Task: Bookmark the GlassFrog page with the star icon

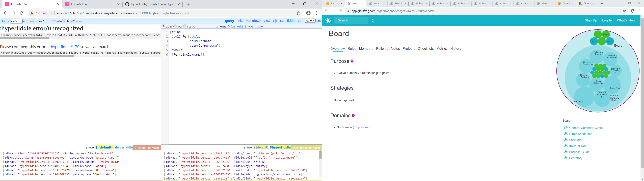Action: tap(624, 11)
